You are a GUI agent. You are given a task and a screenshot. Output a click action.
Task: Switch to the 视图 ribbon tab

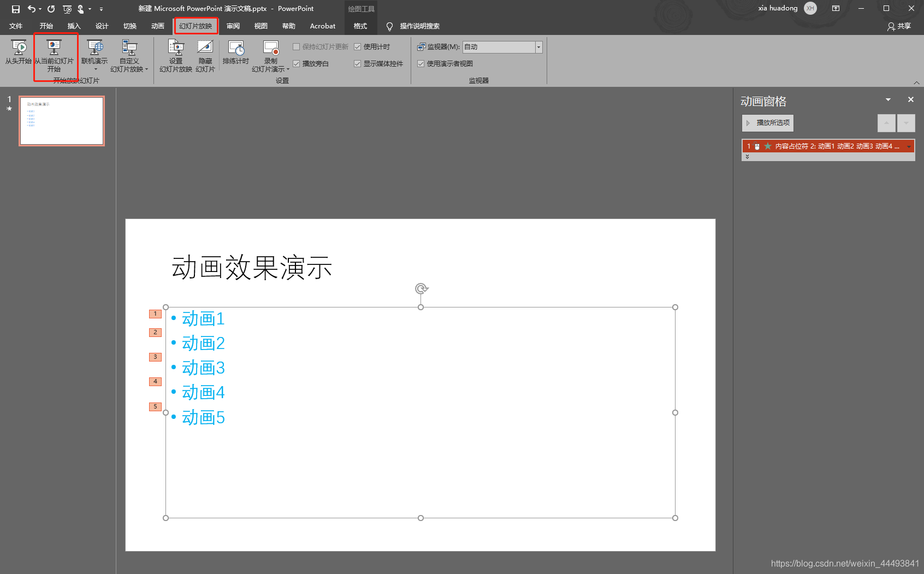pos(261,26)
